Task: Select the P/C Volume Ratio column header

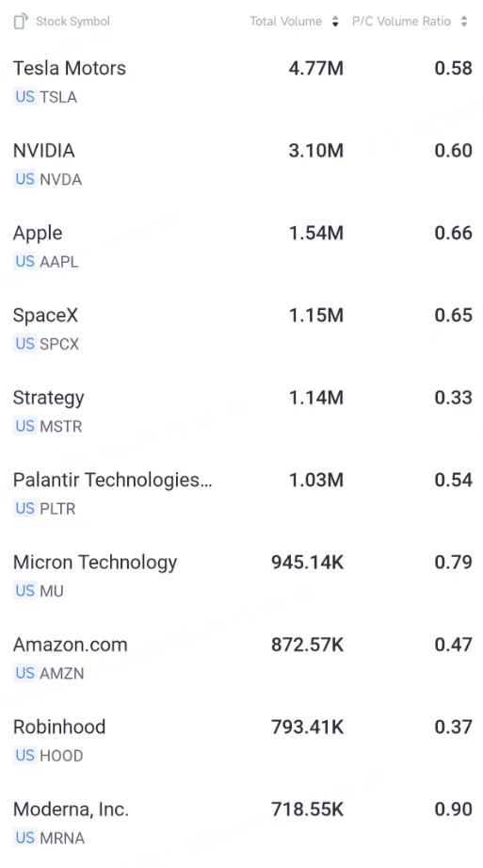Action: click(402, 22)
